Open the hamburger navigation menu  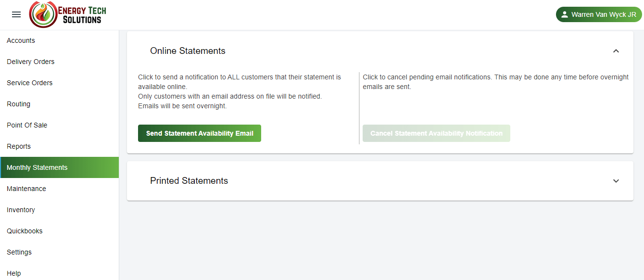pos(16,14)
